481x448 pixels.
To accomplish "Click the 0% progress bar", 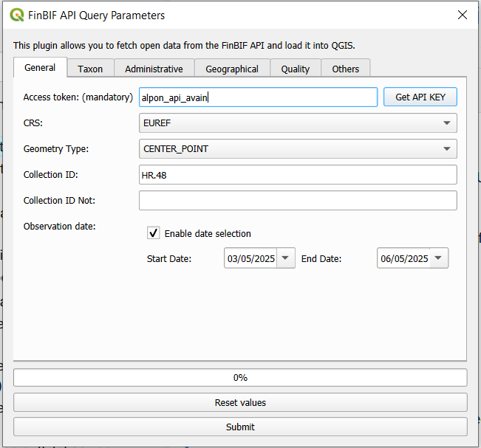I will click(x=240, y=378).
